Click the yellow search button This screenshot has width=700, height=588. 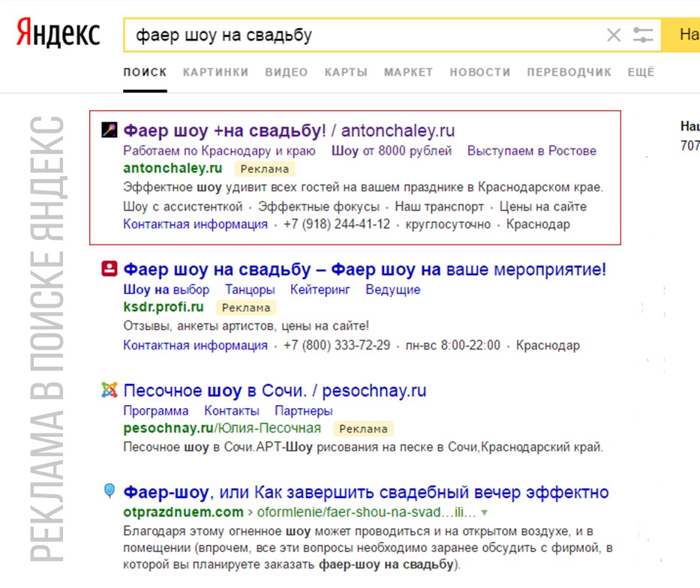681,34
